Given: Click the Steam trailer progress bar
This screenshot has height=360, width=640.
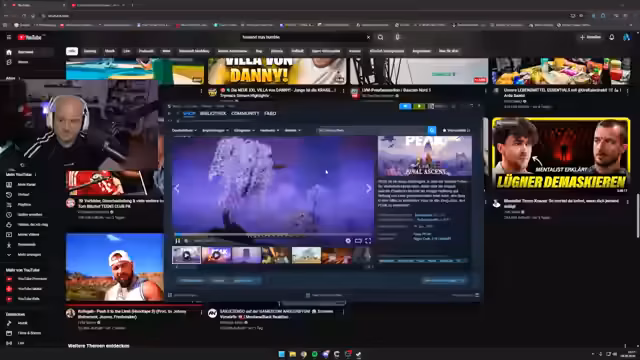Looking at the screenshot, I should 273,234.
